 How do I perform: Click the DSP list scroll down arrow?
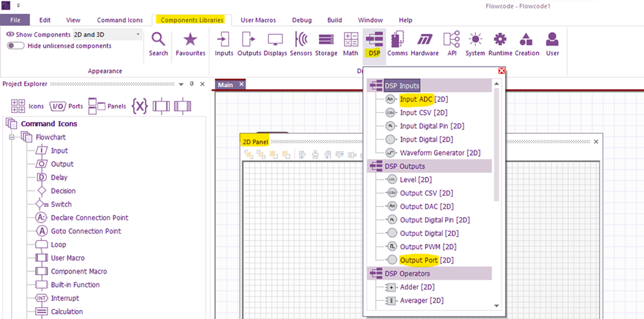point(497,306)
